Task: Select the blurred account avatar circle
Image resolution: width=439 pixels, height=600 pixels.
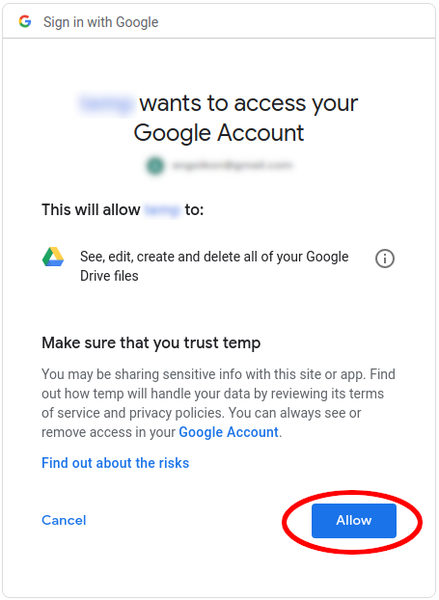Action: point(155,166)
